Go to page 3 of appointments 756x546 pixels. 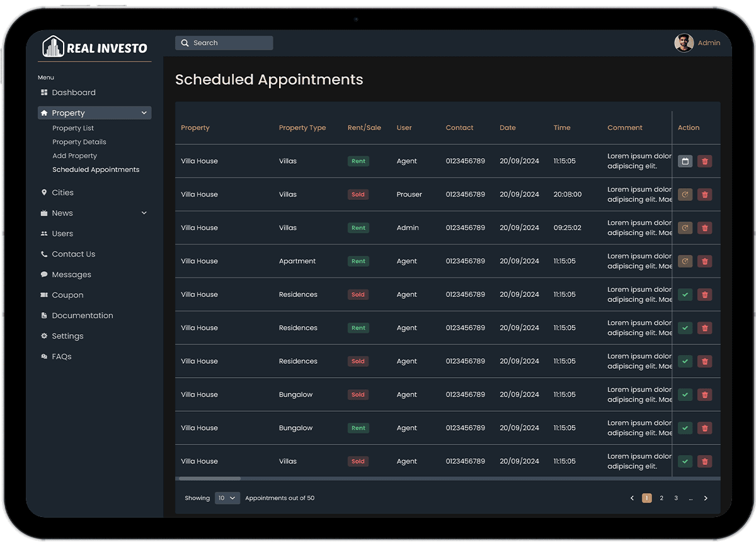[676, 498]
